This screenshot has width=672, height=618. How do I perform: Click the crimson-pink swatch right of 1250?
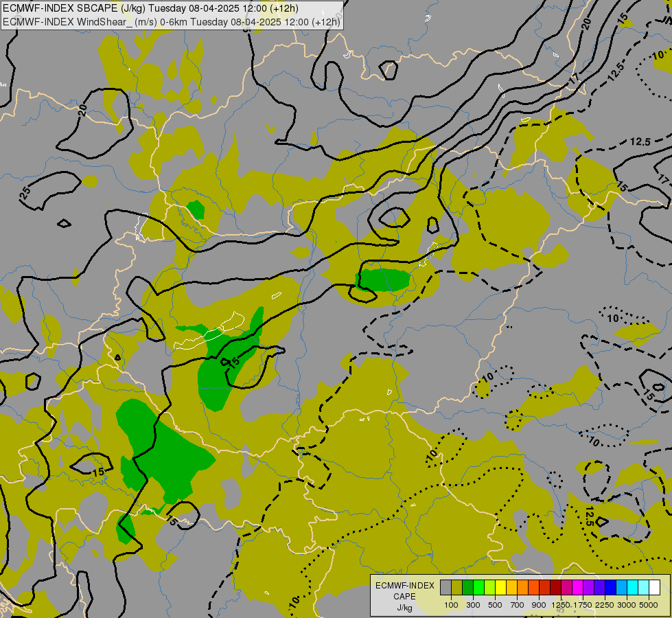(x=566, y=587)
